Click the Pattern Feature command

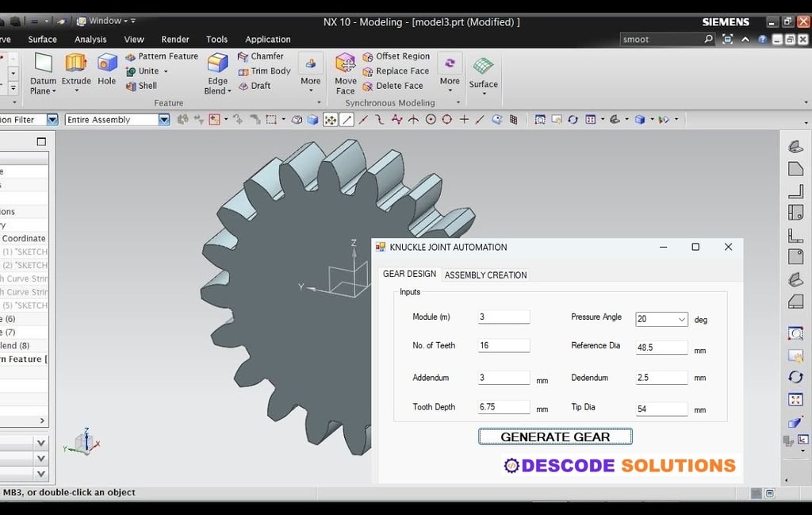[x=162, y=56]
